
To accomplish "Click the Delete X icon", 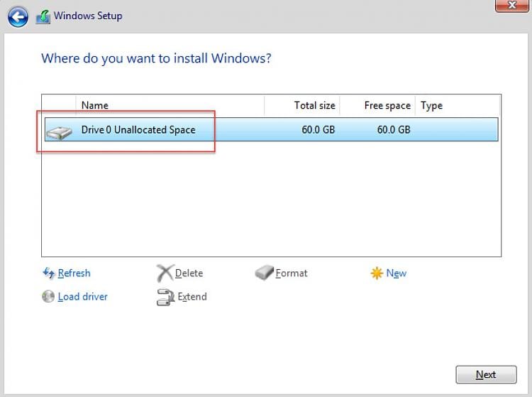I will click(x=165, y=273).
